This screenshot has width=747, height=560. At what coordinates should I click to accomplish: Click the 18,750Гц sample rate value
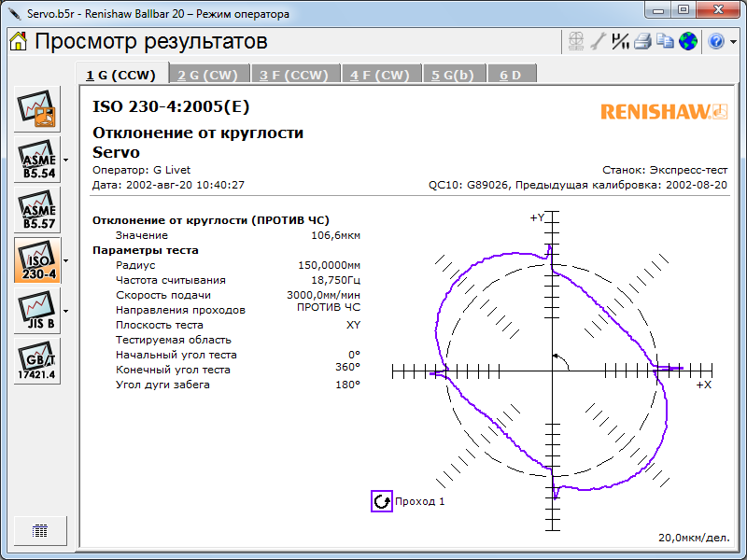pyautogui.click(x=336, y=280)
